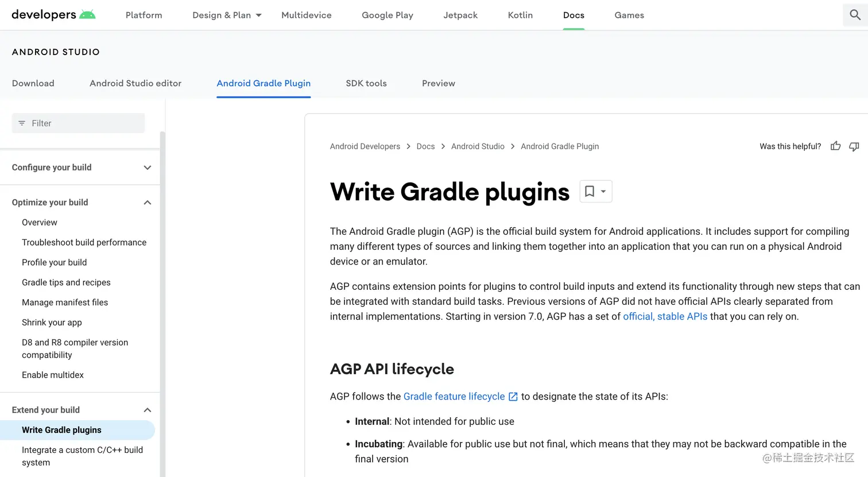Open the Jetpack nav item
Viewport: 868px width, 477px height.
pos(460,15)
